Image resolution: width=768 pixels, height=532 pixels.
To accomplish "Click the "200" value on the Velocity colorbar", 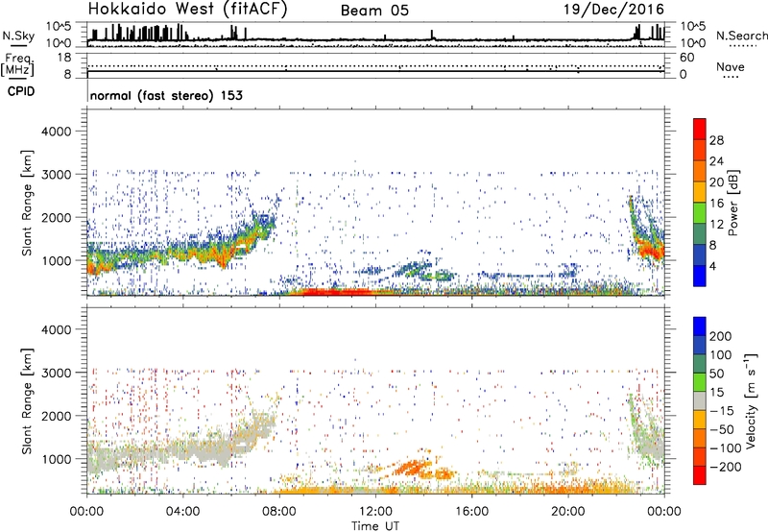I will point(721,336).
